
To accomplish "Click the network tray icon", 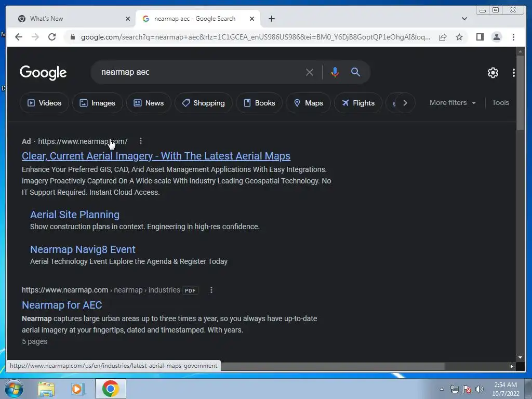I will [x=454, y=389].
